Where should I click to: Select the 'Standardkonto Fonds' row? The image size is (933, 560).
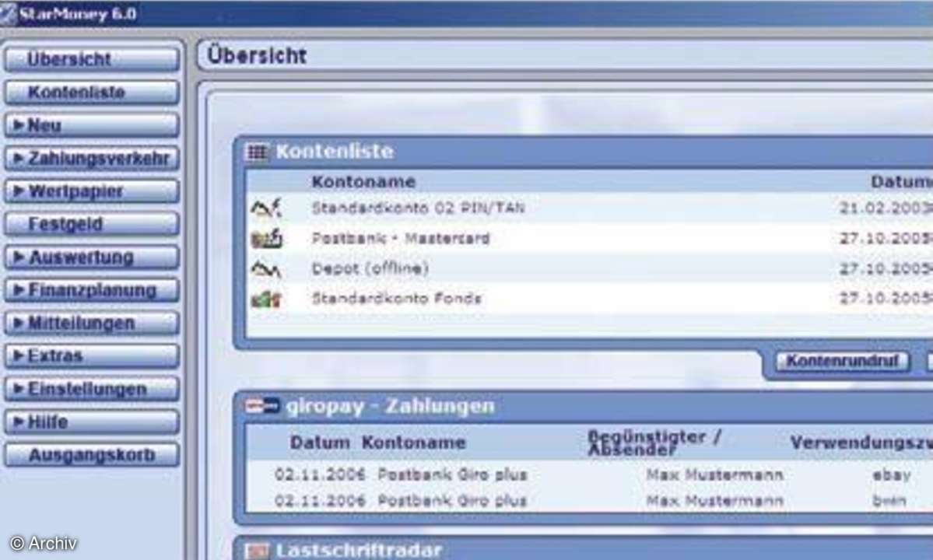pos(589,299)
